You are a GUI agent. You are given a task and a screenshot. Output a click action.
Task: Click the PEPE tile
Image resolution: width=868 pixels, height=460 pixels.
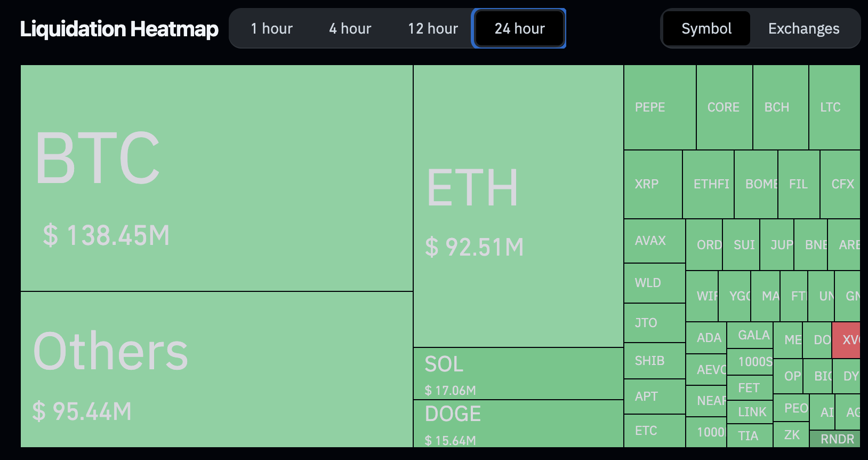click(x=660, y=107)
